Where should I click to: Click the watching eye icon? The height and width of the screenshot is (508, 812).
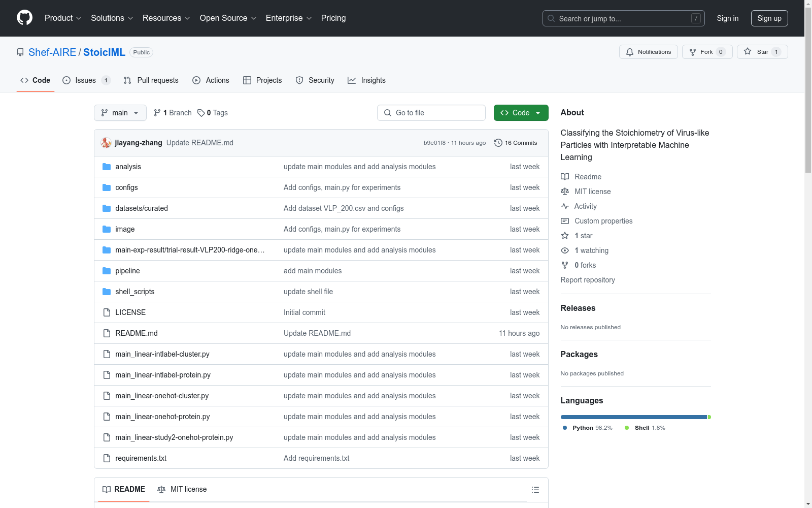point(565,250)
